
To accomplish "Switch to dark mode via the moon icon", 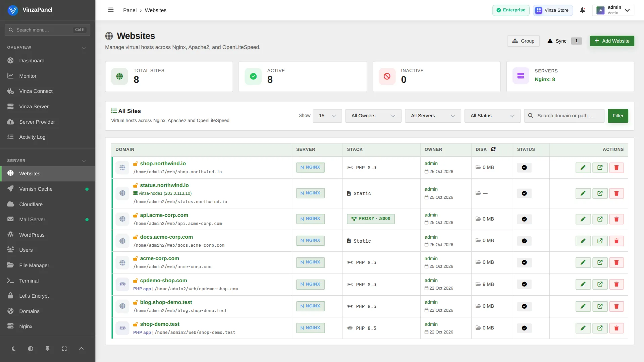I will click(x=13, y=349).
